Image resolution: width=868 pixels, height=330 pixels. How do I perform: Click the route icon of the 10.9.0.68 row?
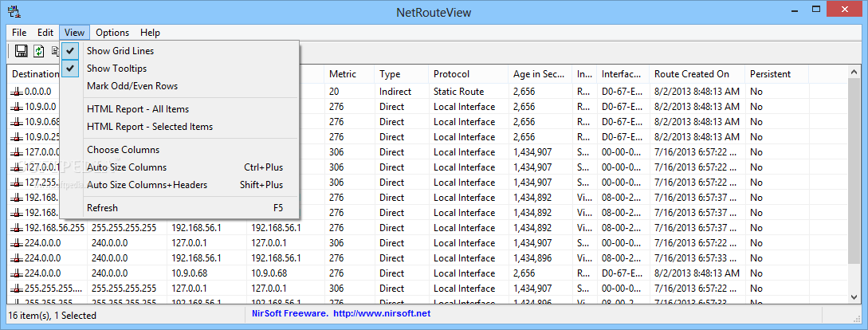(x=17, y=122)
